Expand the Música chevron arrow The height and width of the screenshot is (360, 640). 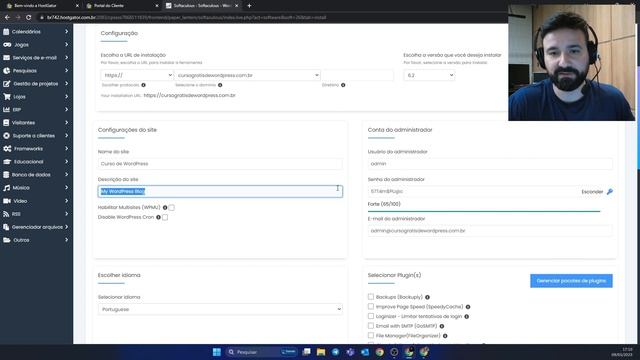pos(67,188)
